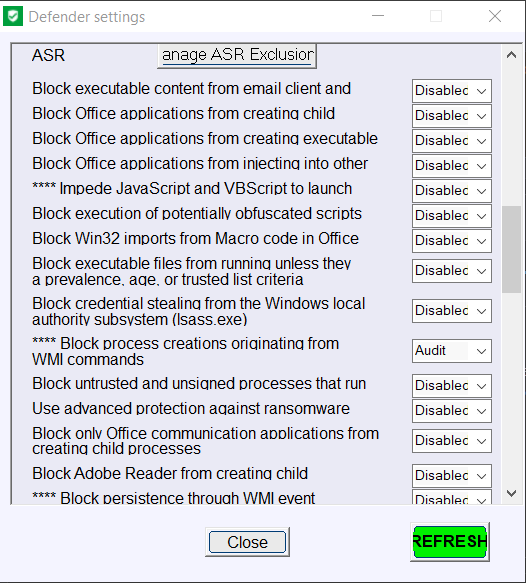Click the Defender shield icon in title bar
This screenshot has height=583, width=526.
click(x=13, y=16)
